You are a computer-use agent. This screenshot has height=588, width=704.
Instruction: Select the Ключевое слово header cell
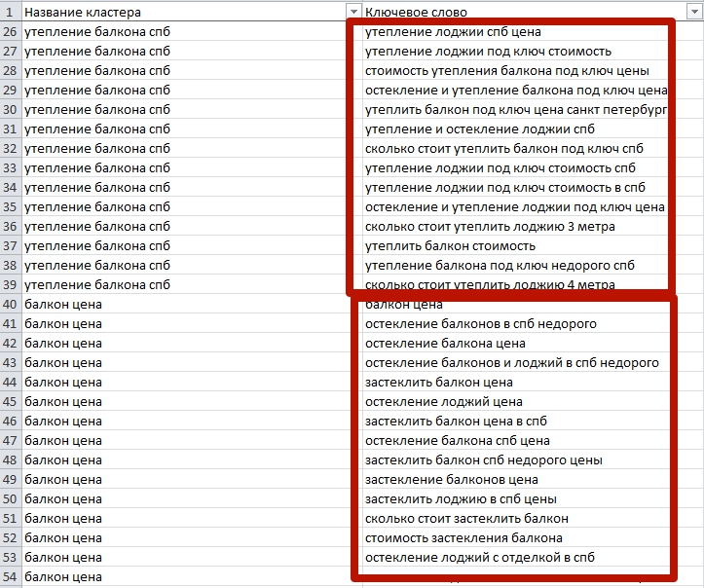click(x=532, y=12)
